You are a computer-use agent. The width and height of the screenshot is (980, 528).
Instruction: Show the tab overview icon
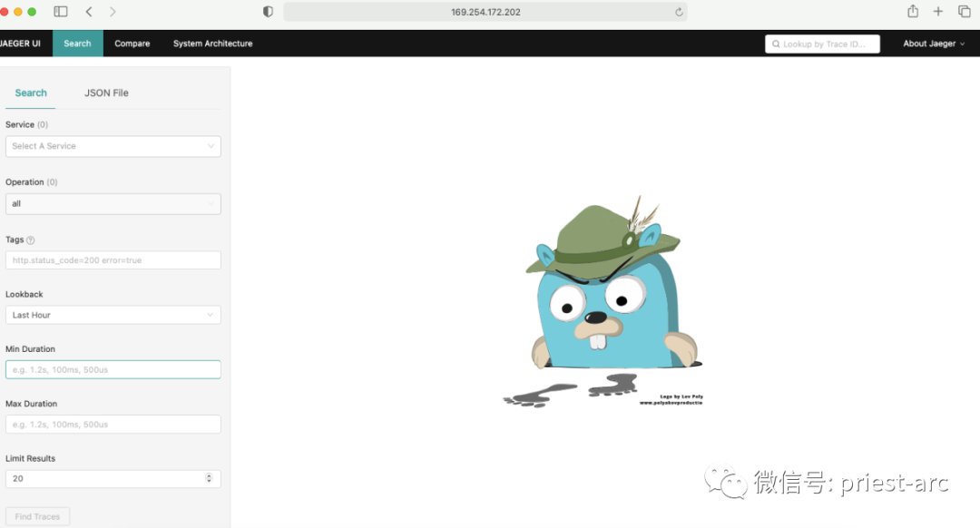tap(965, 11)
